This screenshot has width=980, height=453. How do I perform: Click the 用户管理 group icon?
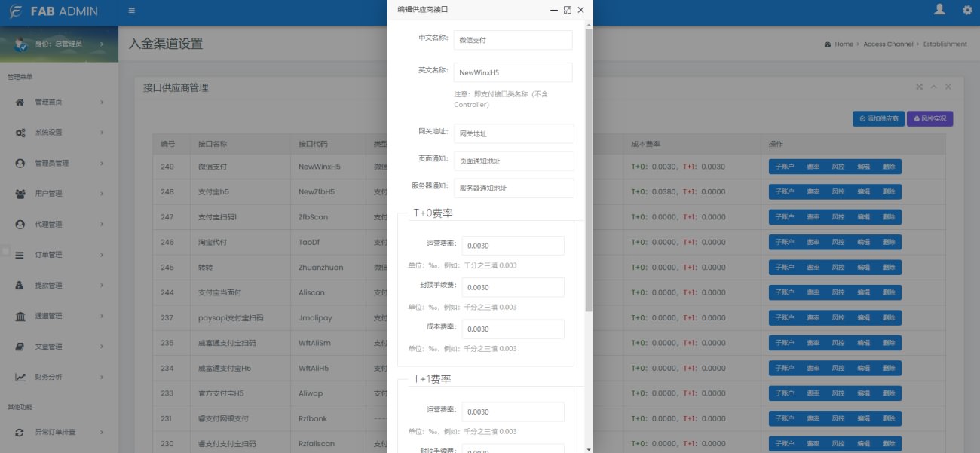(20, 194)
